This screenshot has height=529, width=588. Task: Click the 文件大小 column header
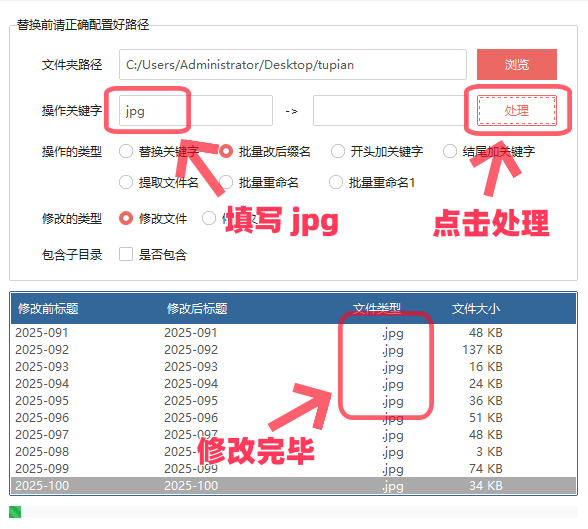pyautogui.click(x=476, y=309)
